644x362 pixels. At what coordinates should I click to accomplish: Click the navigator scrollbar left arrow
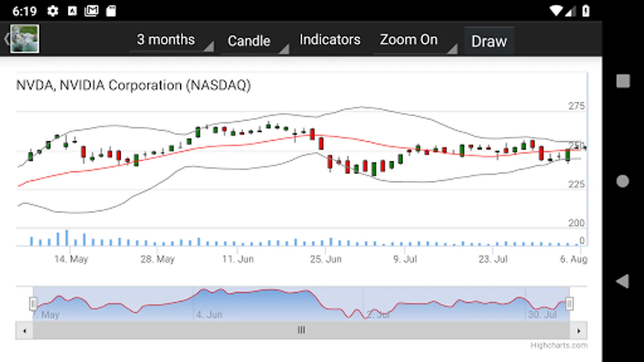[25, 331]
